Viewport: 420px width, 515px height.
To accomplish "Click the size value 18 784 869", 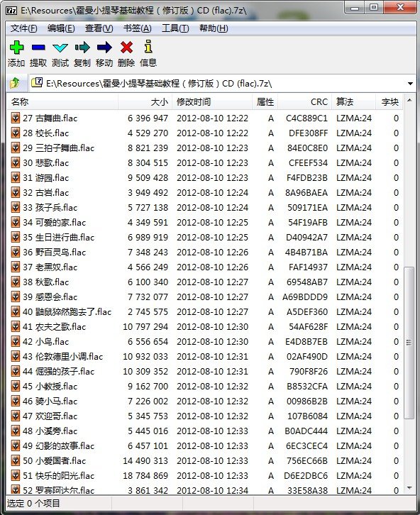I will [145, 475].
